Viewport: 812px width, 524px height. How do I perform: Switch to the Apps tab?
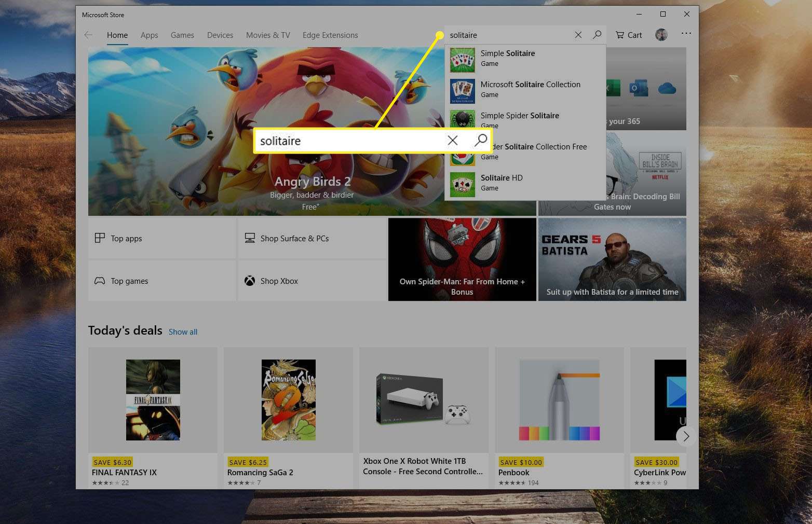(149, 35)
